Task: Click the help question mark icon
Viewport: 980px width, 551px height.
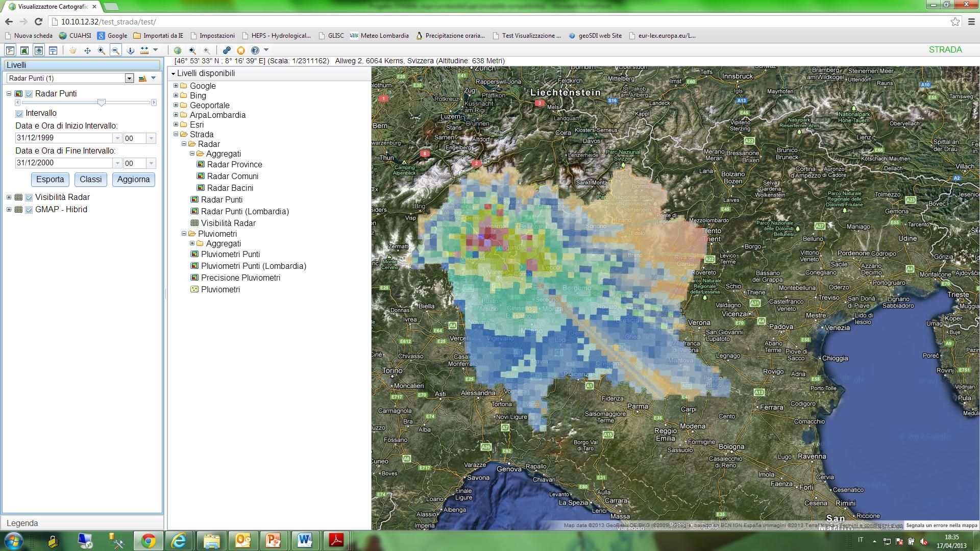Action: 255,50
